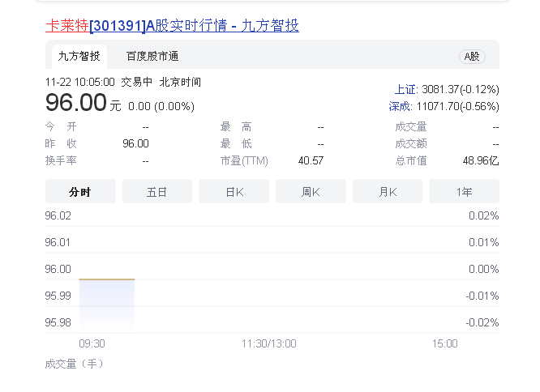Click the A股 market badge
The width and height of the screenshot is (540, 392).
[x=470, y=57]
